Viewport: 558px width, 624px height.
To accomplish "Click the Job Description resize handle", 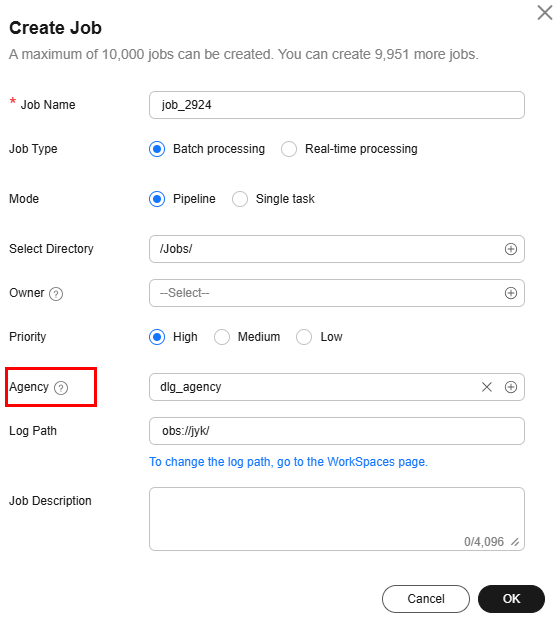I will pos(515,542).
